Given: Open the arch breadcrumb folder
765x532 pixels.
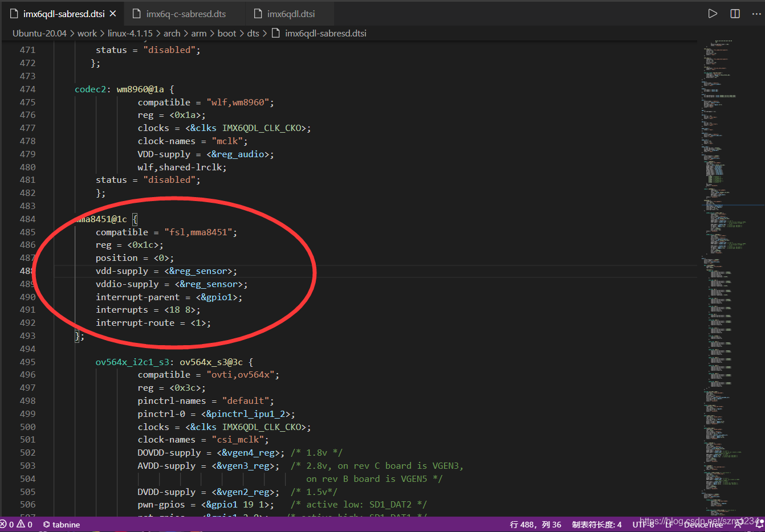Looking at the screenshot, I should coord(172,34).
